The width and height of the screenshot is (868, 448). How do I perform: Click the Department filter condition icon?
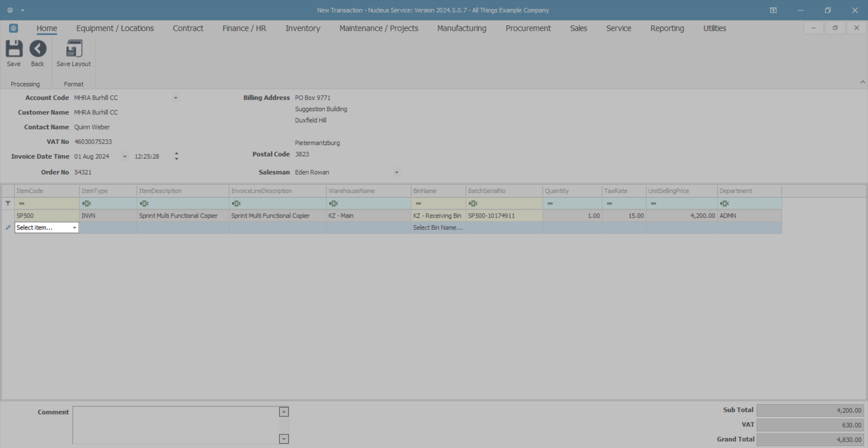click(725, 203)
